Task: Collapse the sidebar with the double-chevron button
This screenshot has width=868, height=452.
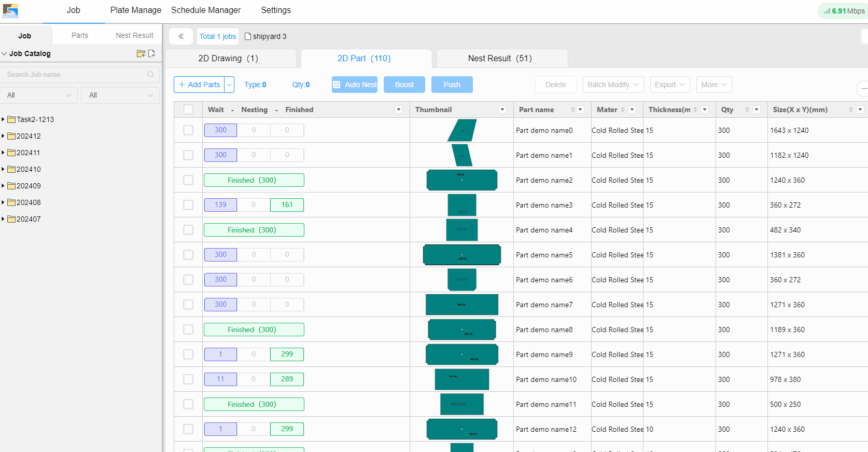Action: pos(181,36)
